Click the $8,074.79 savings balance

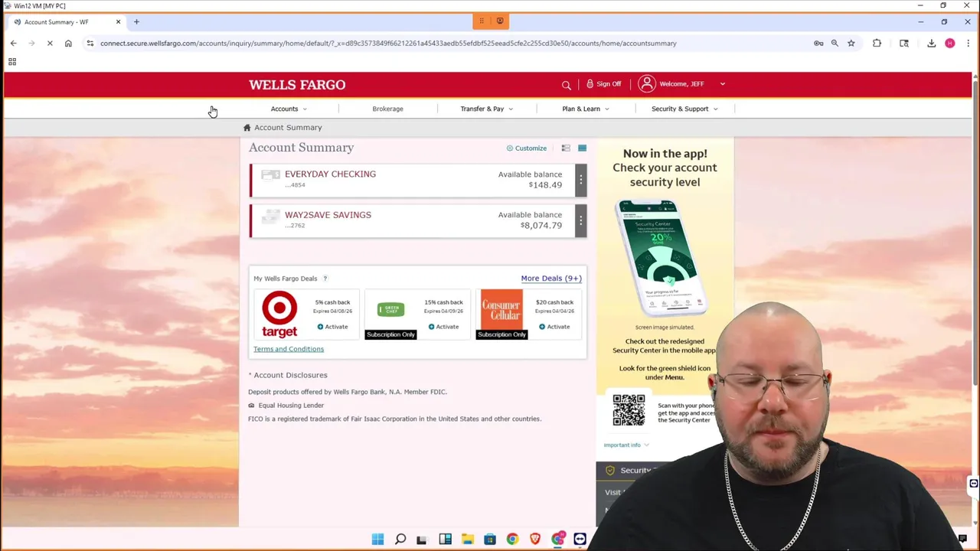[541, 226]
